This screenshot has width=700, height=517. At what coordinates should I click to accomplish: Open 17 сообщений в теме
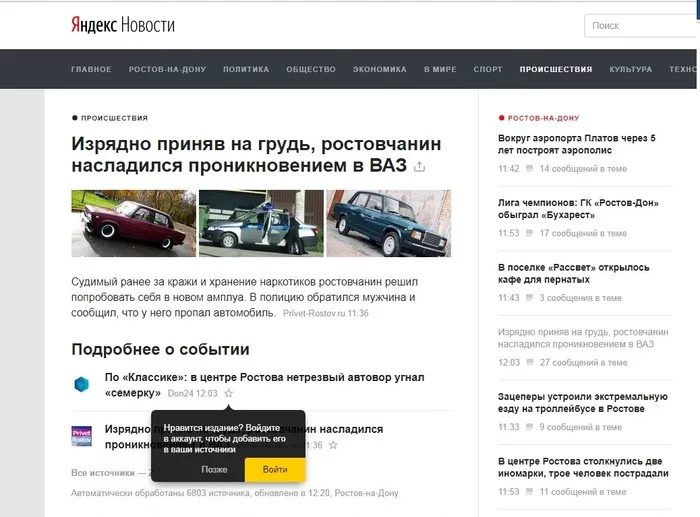tap(583, 233)
